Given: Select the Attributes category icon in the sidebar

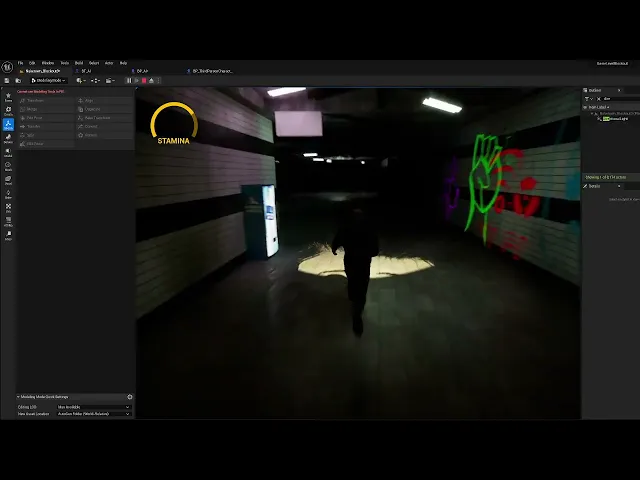Looking at the screenshot, I should pyautogui.click(x=8, y=222).
